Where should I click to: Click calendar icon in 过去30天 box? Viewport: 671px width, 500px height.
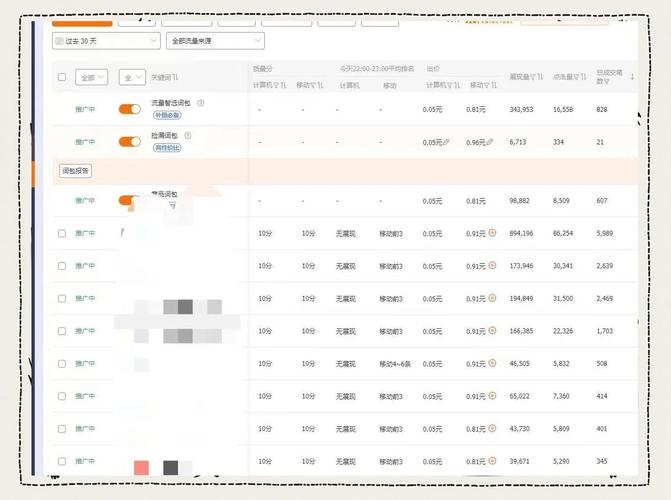coord(59,41)
